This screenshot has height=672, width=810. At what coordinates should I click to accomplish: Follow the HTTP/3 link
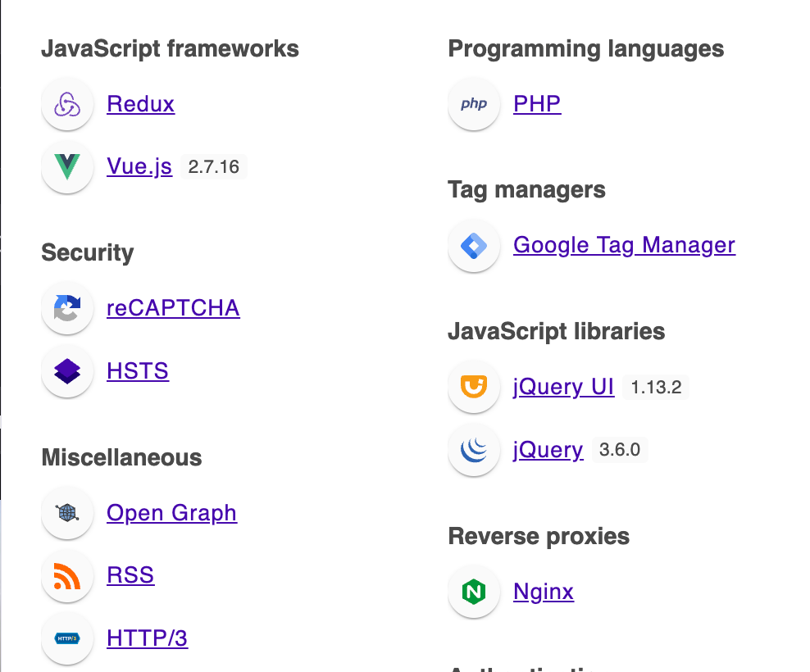(x=148, y=638)
